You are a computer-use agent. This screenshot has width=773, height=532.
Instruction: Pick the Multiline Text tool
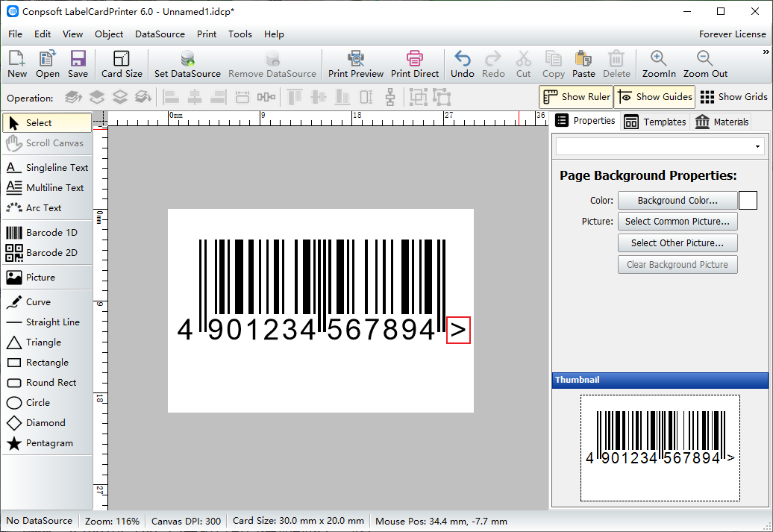click(47, 188)
